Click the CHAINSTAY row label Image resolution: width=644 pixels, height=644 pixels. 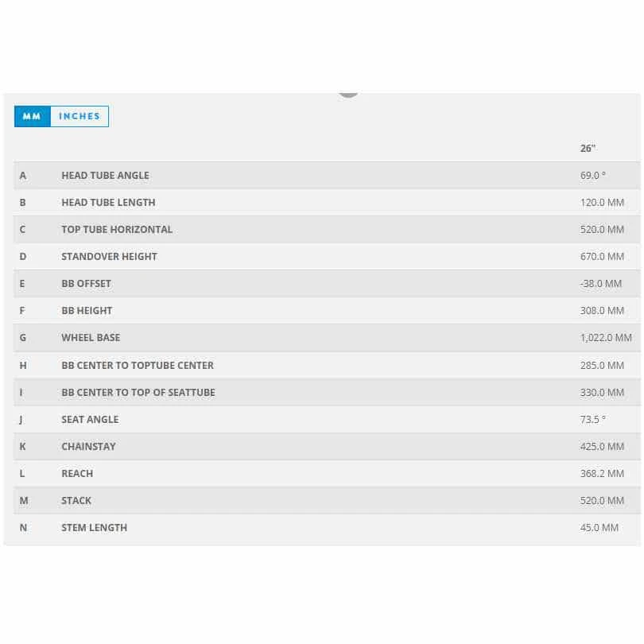88,446
